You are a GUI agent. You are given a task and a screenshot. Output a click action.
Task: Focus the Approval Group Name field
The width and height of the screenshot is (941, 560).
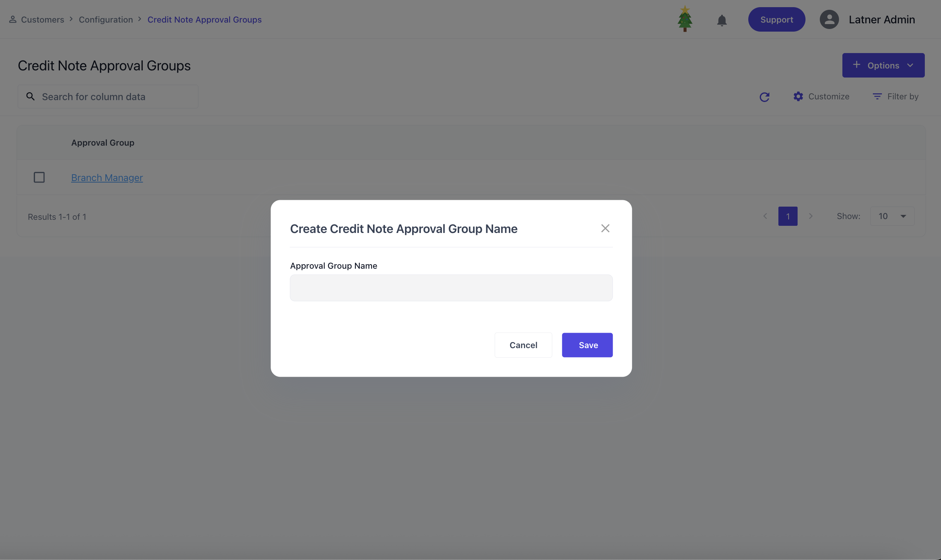pos(451,288)
